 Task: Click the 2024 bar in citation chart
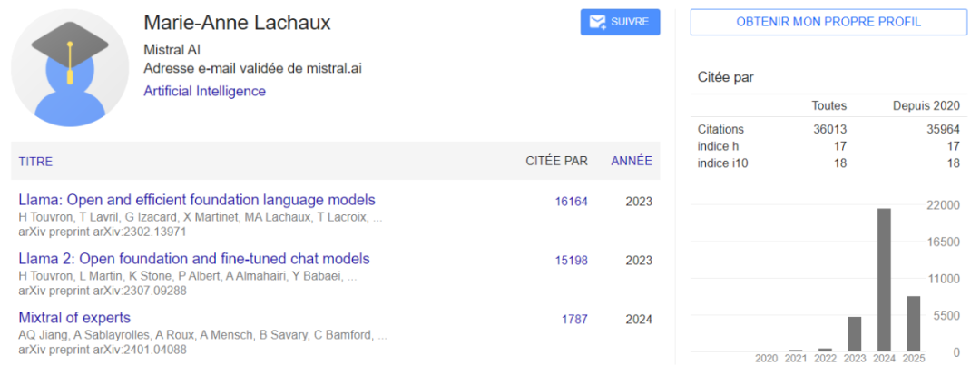point(884,280)
